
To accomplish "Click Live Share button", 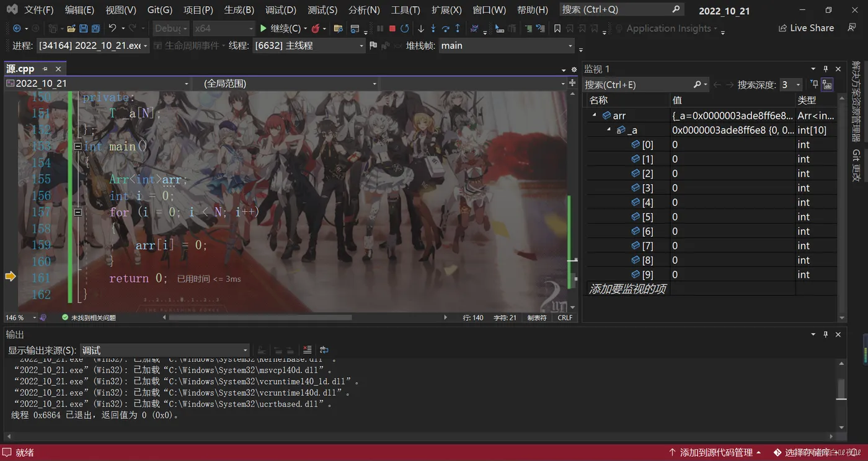I will coord(806,28).
